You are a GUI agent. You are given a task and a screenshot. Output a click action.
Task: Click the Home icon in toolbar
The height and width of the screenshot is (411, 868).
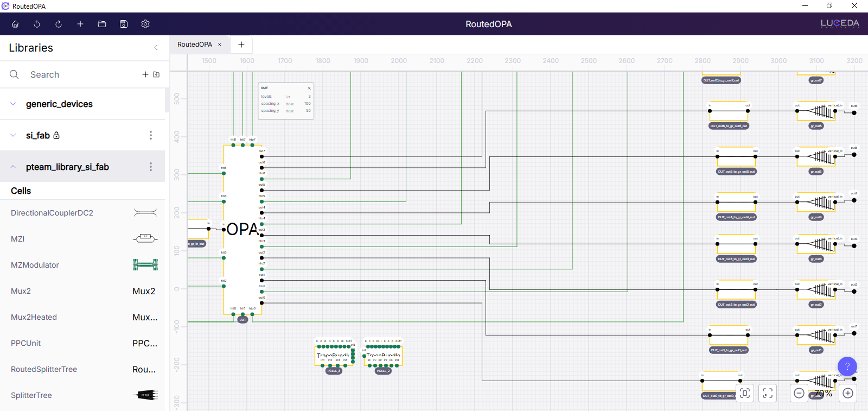coord(15,24)
